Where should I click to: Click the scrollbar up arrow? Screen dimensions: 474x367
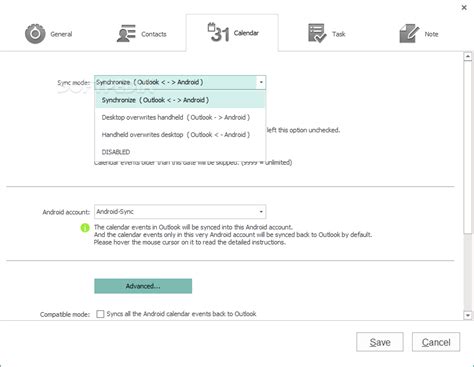[468, 56]
